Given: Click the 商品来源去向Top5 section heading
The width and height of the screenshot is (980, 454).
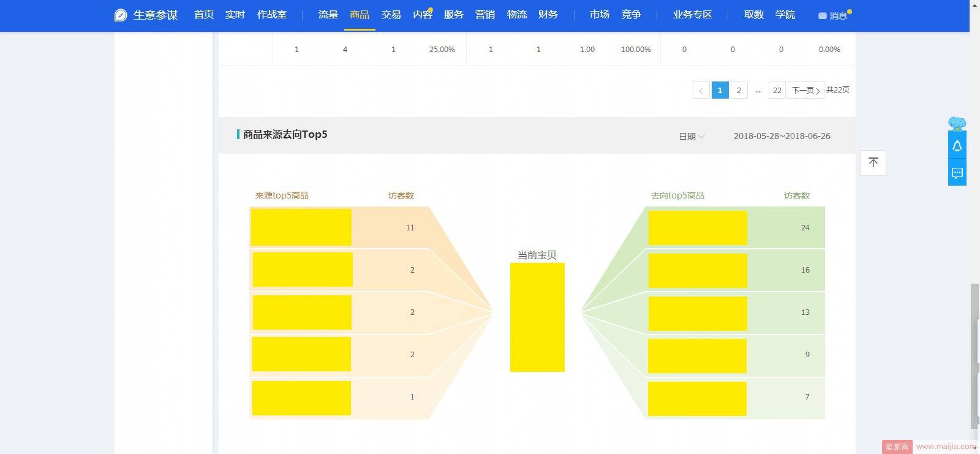Looking at the screenshot, I should (x=285, y=135).
